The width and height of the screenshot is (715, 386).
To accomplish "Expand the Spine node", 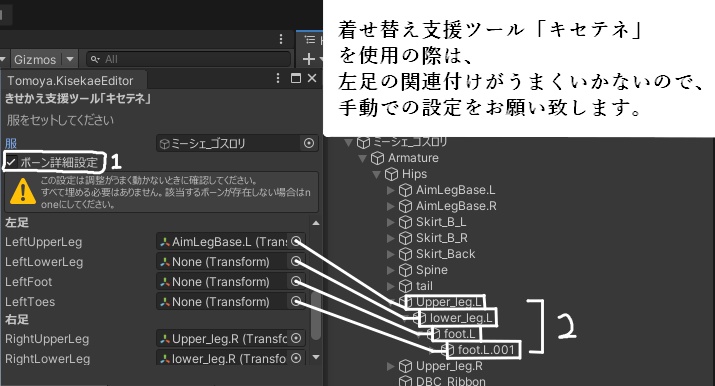I will pyautogui.click(x=390, y=270).
